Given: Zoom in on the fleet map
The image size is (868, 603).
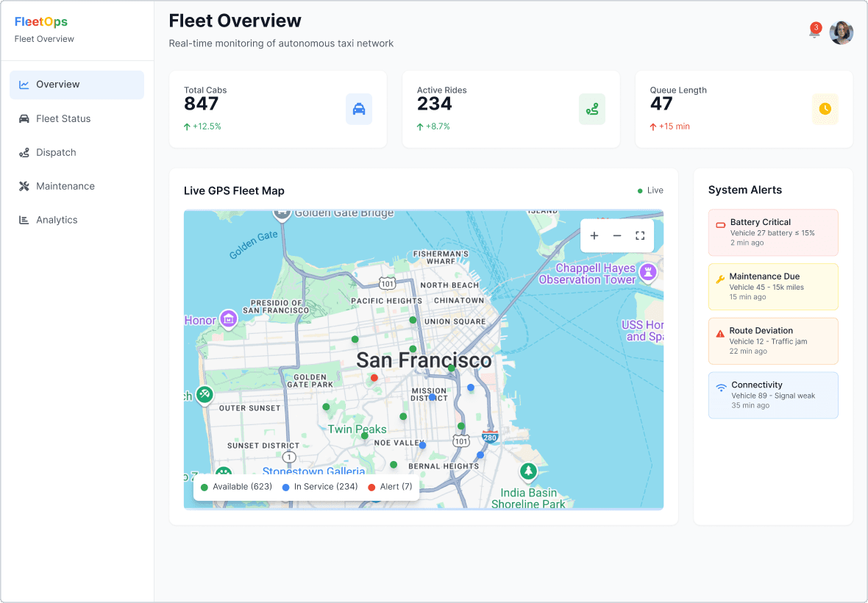Looking at the screenshot, I should pos(594,235).
